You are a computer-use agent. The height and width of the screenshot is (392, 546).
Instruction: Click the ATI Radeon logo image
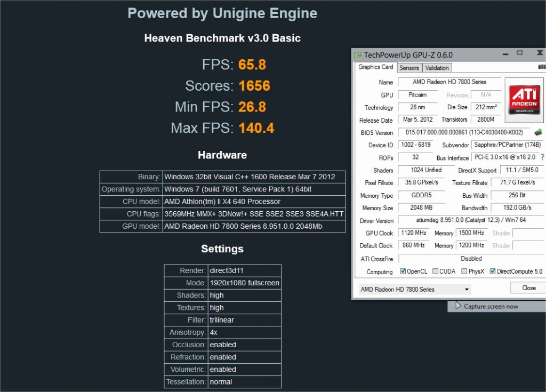[x=524, y=100]
